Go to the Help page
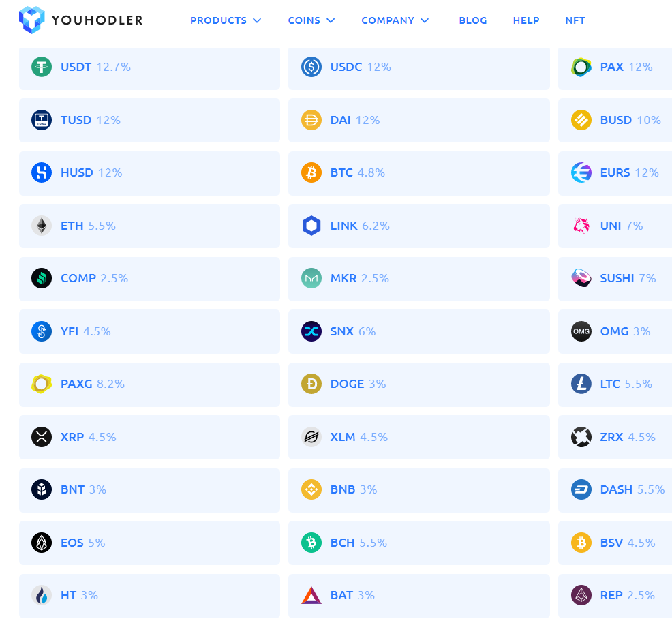The width and height of the screenshot is (672, 621). pyautogui.click(x=526, y=20)
